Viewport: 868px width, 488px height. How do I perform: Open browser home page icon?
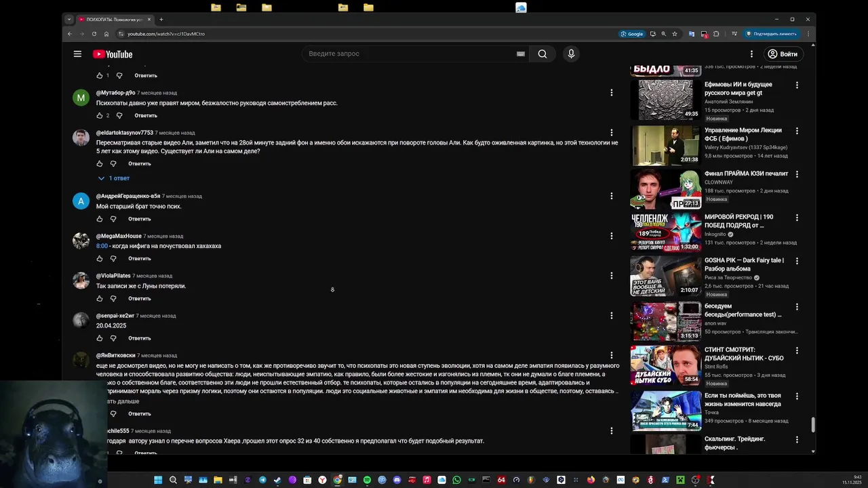pos(106,34)
